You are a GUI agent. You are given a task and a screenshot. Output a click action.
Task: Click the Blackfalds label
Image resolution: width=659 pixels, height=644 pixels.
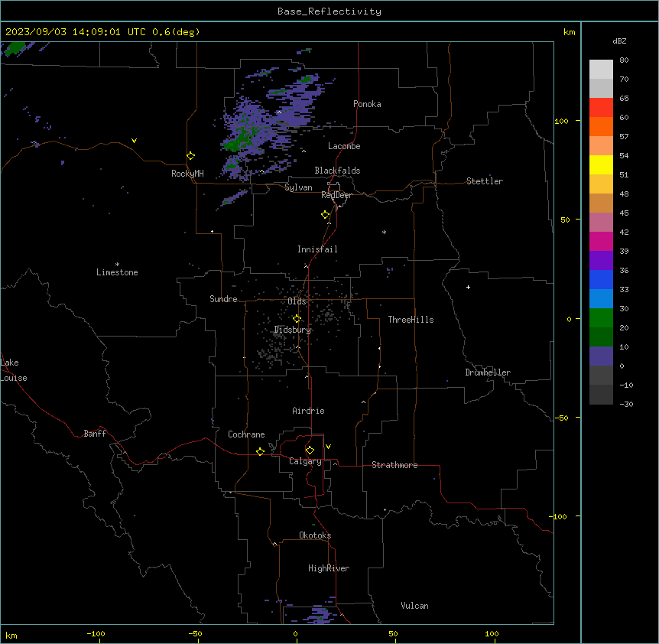(337, 171)
